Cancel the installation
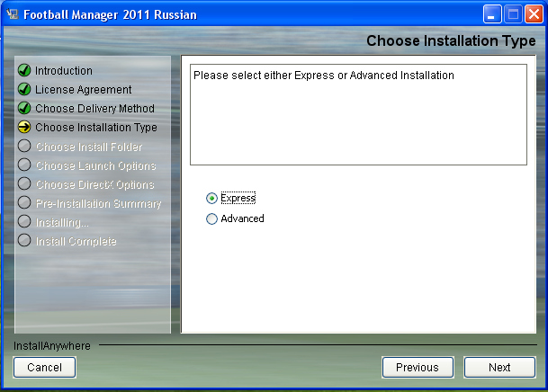 (x=44, y=367)
